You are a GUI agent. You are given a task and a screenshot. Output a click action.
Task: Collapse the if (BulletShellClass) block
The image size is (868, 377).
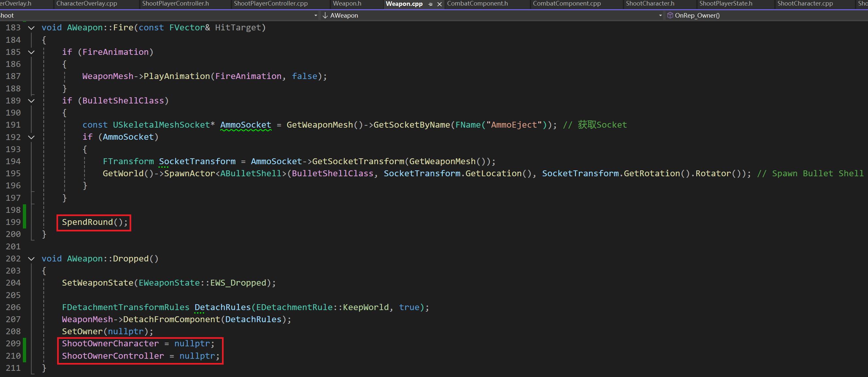[x=31, y=101]
